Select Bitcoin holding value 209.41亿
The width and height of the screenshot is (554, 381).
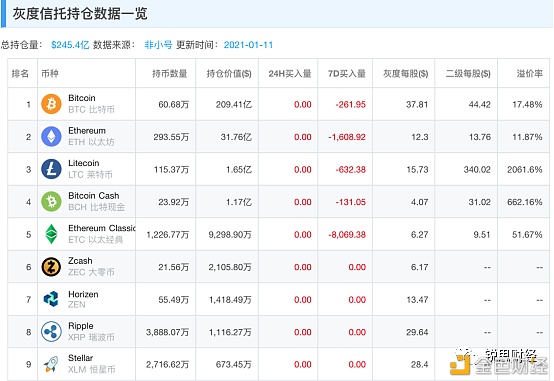(234, 105)
